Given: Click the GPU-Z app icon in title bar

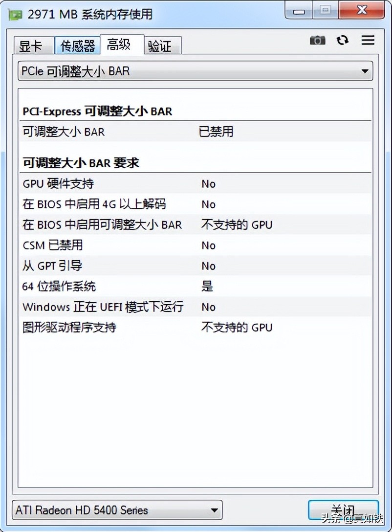Looking at the screenshot, I should coord(16,15).
